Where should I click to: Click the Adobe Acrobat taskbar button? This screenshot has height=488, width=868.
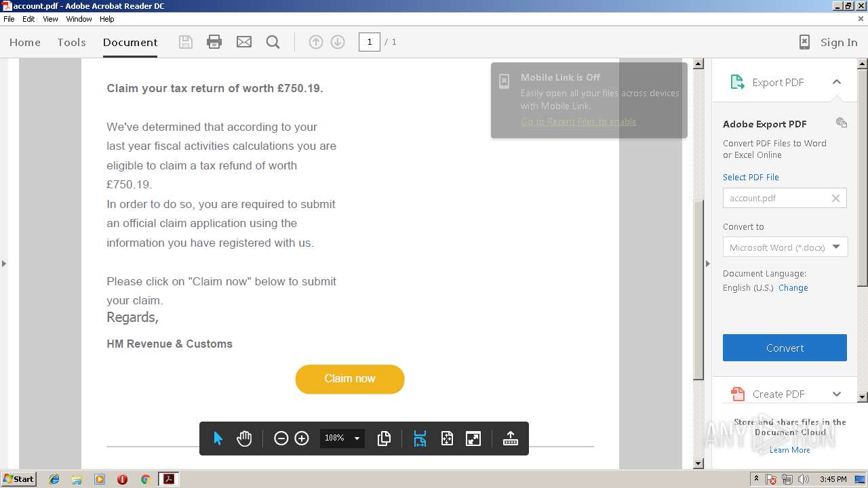[x=168, y=479]
